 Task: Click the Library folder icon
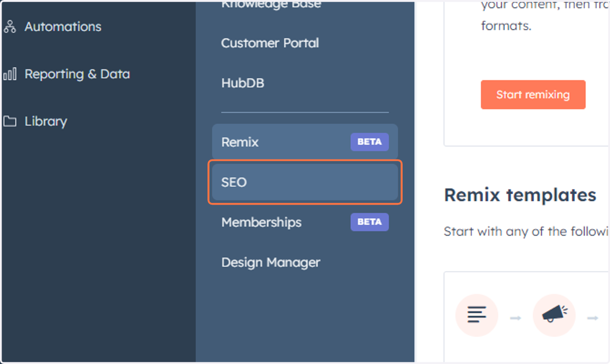click(x=10, y=121)
